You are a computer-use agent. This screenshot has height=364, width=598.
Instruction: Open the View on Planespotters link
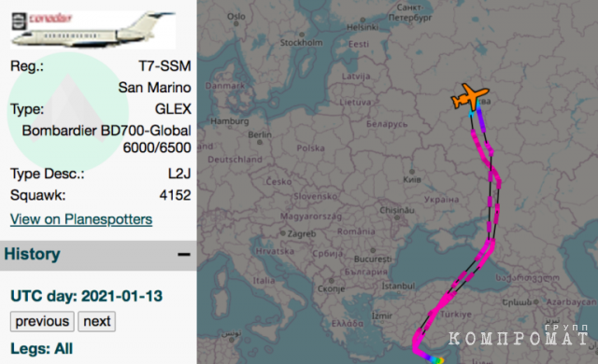(x=81, y=219)
